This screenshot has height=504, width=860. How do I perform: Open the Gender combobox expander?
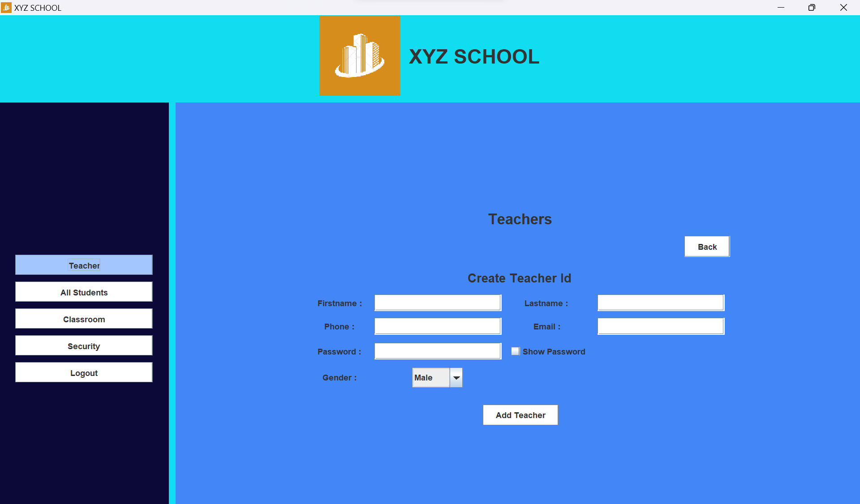pos(456,377)
